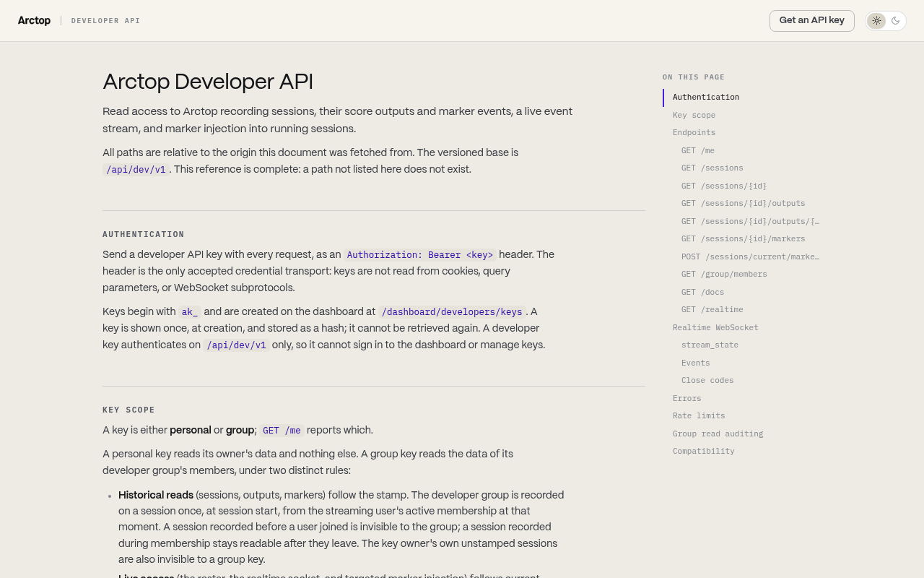This screenshot has width=924, height=578.
Task: Select GET /group/members outline entry
Action: tap(724, 275)
